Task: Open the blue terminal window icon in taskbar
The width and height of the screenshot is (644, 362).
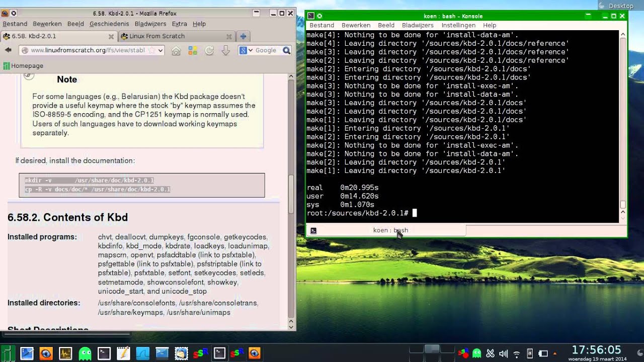Action: pos(162,353)
